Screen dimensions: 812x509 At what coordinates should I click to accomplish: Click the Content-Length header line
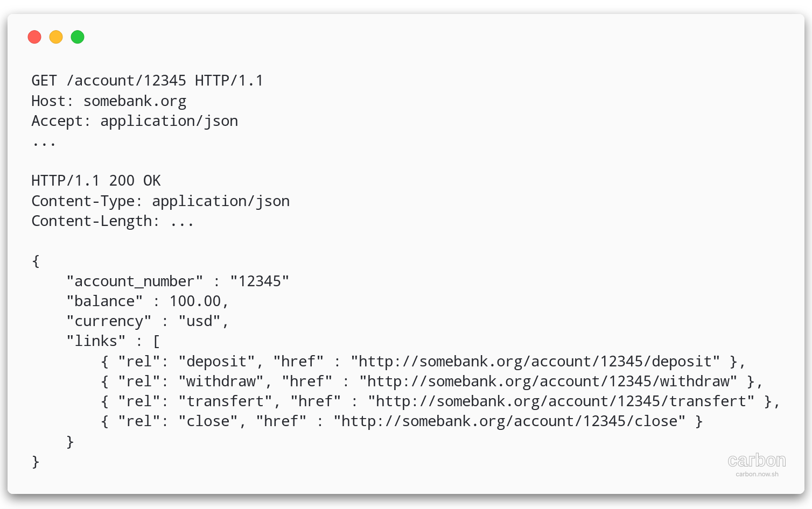coord(112,221)
